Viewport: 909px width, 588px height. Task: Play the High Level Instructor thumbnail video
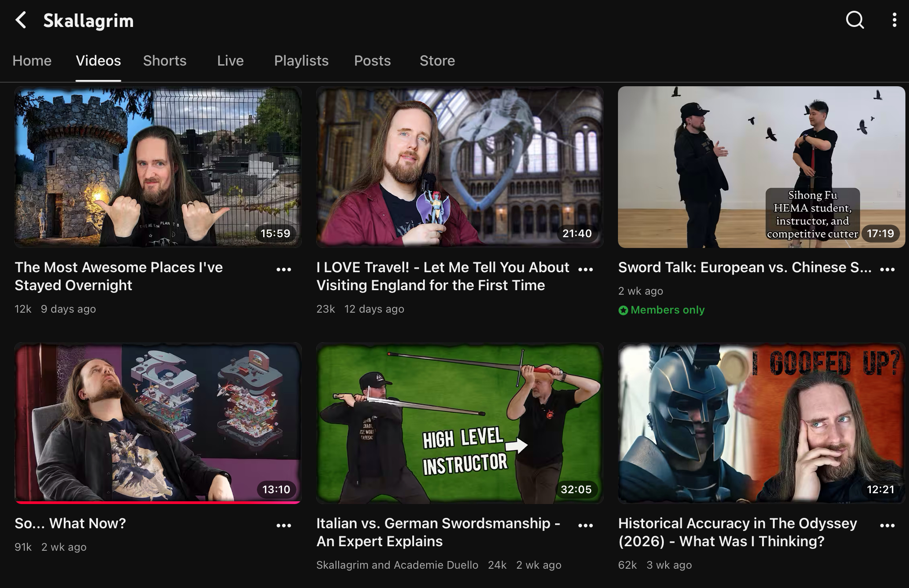coord(460,423)
